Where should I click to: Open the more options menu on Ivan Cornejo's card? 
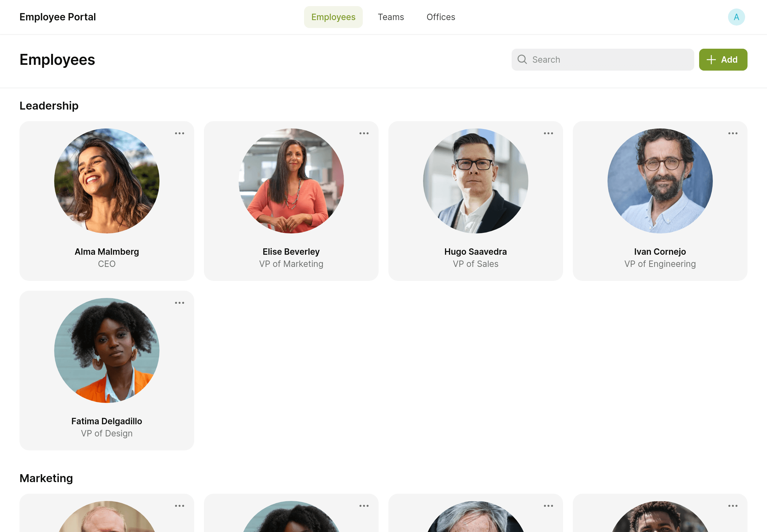click(732, 133)
